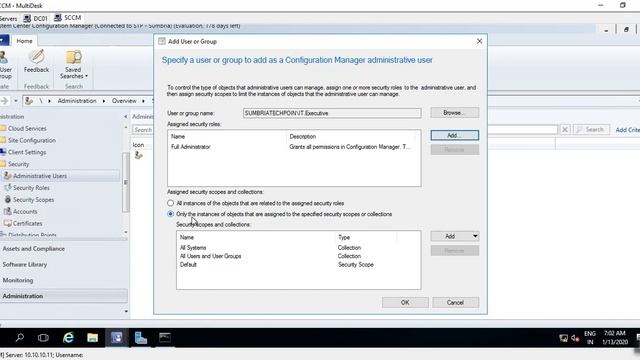Click the administrative user icon in the list
The height and width of the screenshot is (360, 640).
tap(138, 155)
